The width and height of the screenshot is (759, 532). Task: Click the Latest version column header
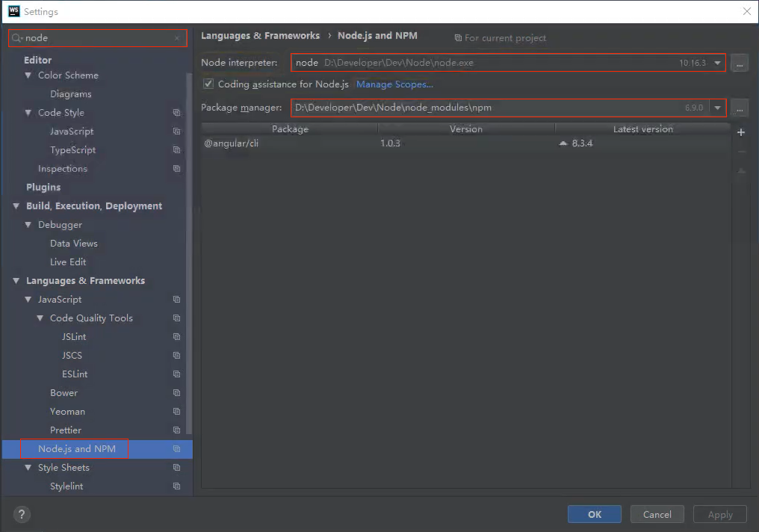coord(642,129)
